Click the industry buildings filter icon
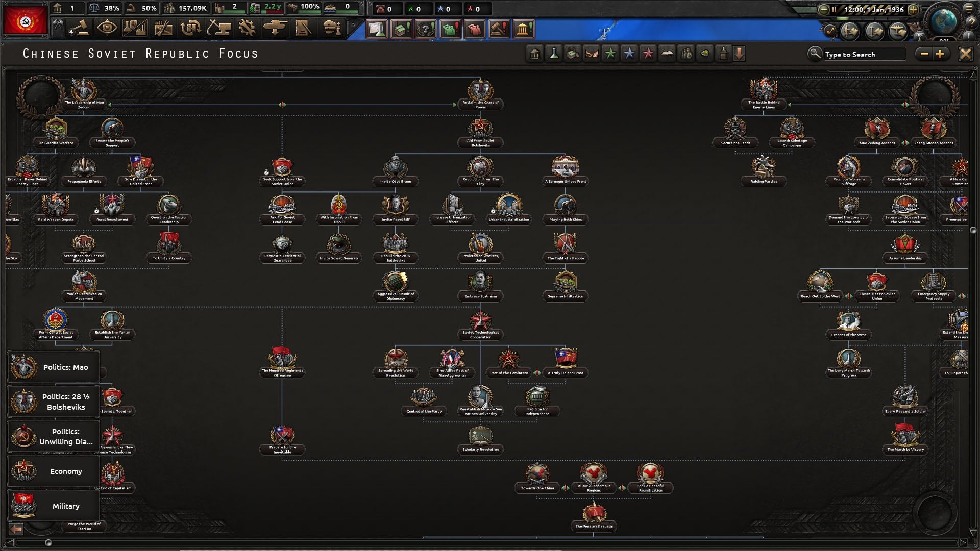The width and height of the screenshot is (980, 551). click(x=573, y=54)
